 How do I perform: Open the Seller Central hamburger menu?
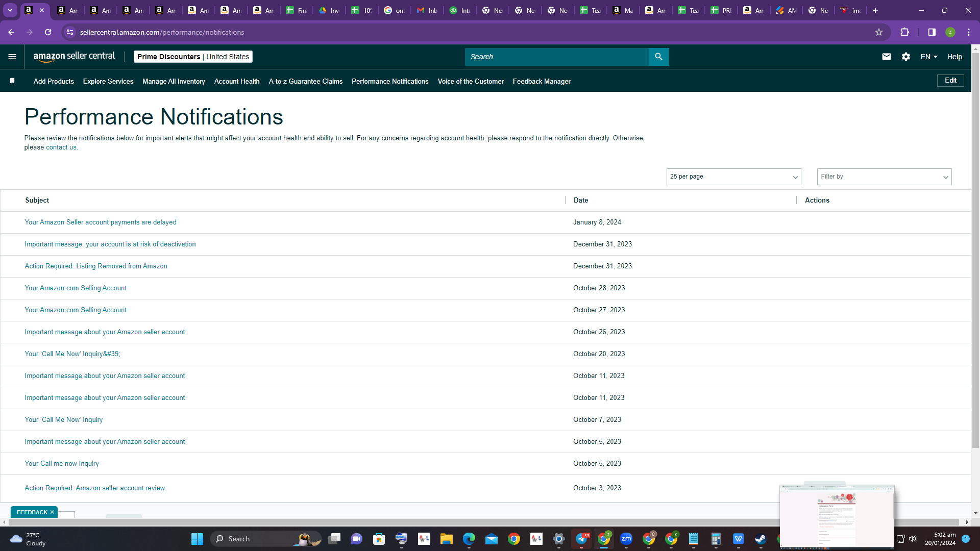[x=12, y=57]
